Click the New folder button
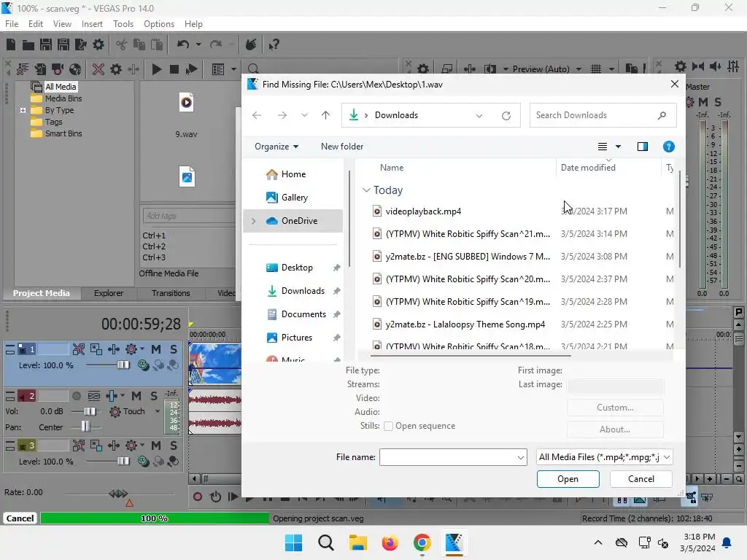 click(342, 147)
